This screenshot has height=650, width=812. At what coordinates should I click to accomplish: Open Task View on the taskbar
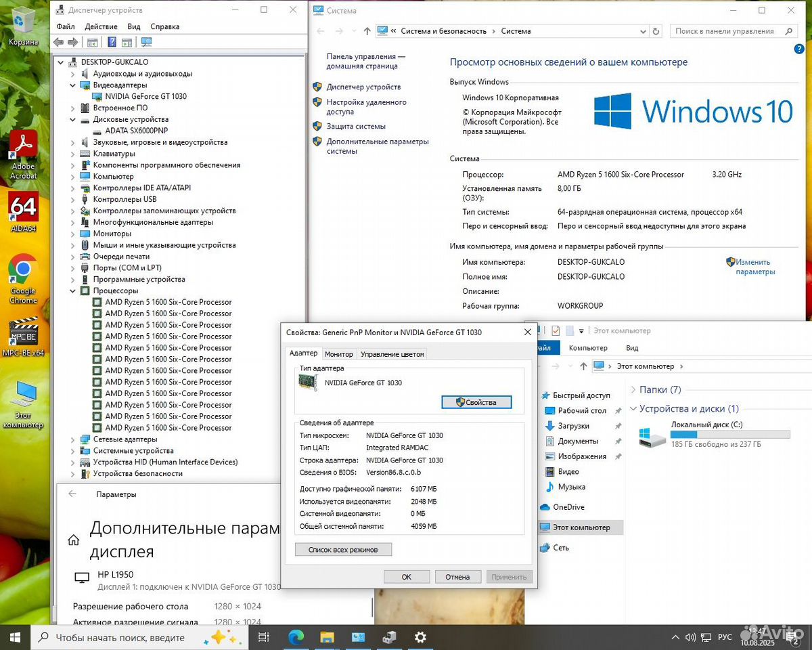pos(264,637)
